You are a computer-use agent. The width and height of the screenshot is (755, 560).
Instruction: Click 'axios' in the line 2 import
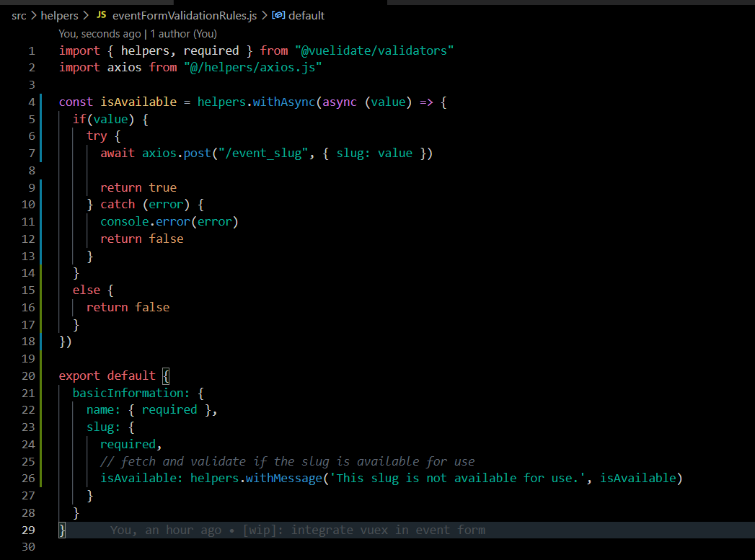coord(124,67)
